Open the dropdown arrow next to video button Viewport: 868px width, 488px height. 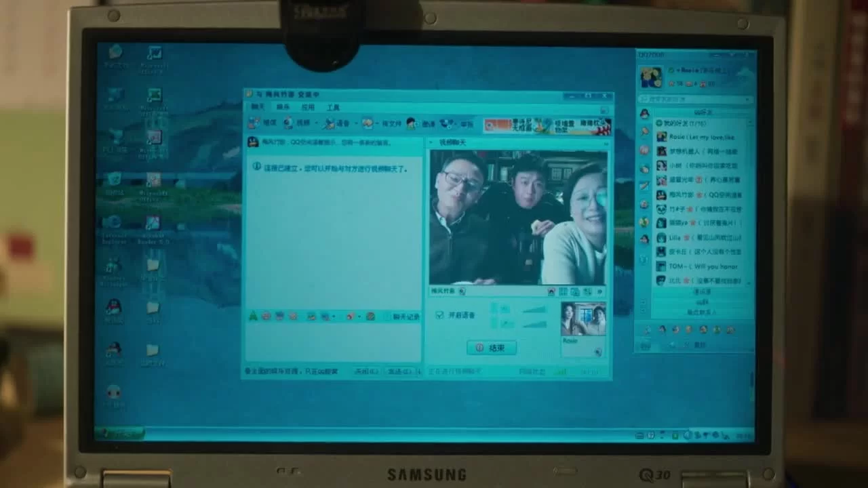(316, 123)
